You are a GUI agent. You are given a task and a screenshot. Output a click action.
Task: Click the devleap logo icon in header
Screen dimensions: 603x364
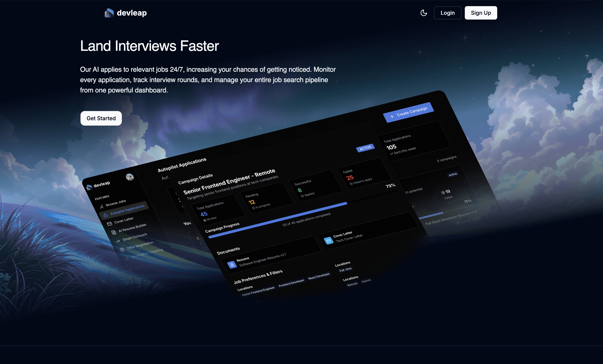109,13
